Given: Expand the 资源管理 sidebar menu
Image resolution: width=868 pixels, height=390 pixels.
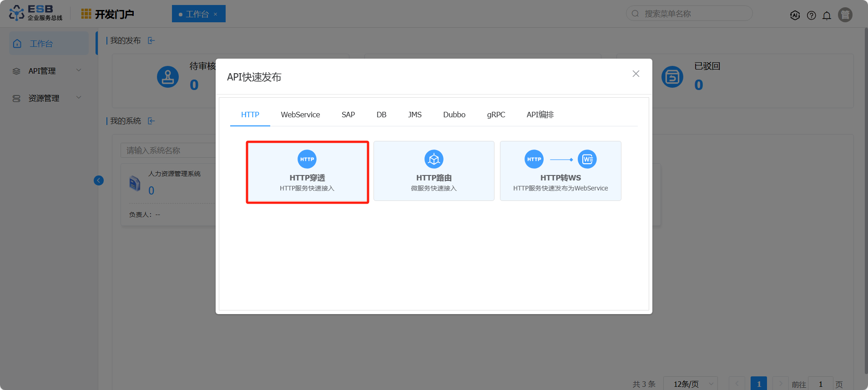Looking at the screenshot, I should pos(48,98).
